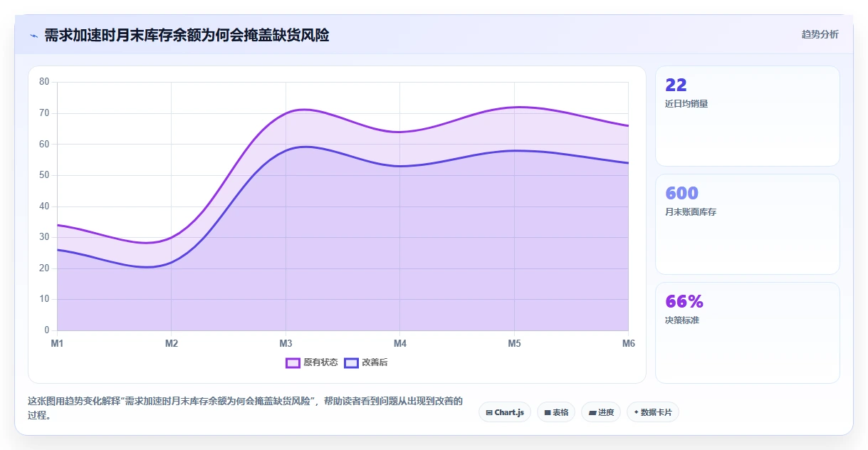The width and height of the screenshot is (868, 450).
Task: Open the 月末账面库存 card showing 600
Action: click(748, 224)
